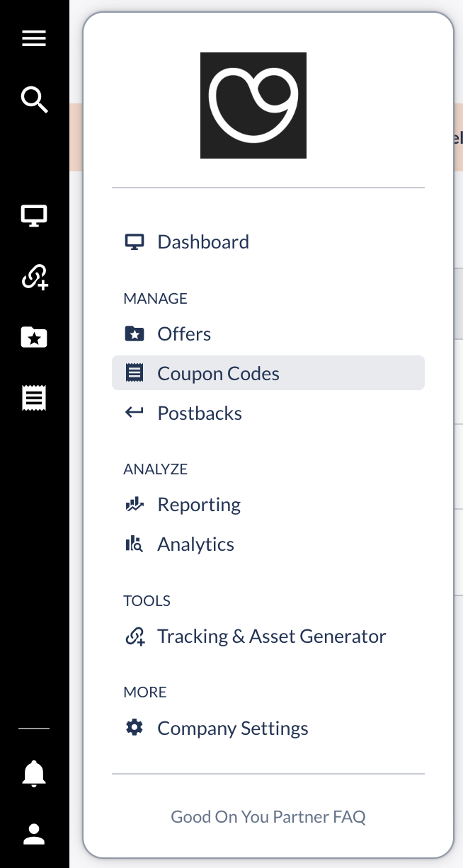Click the Good On You logo
Image resolution: width=463 pixels, height=868 pixels.
pos(253,105)
